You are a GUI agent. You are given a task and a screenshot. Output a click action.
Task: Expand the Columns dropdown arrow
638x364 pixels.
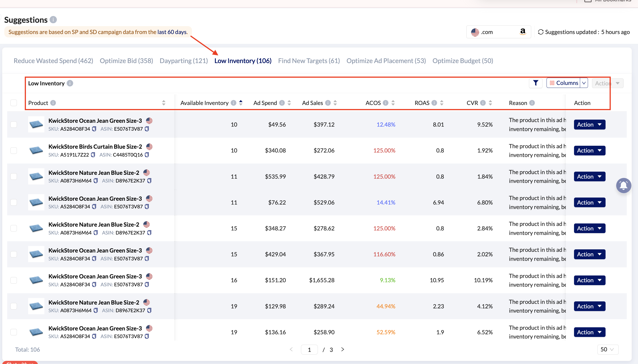coord(584,83)
